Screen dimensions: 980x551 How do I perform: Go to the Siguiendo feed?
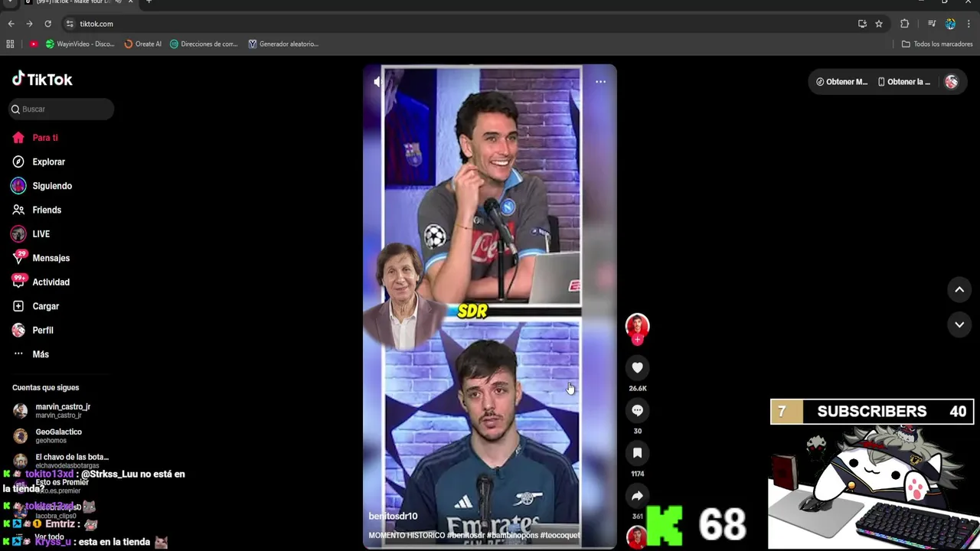pyautogui.click(x=42, y=186)
